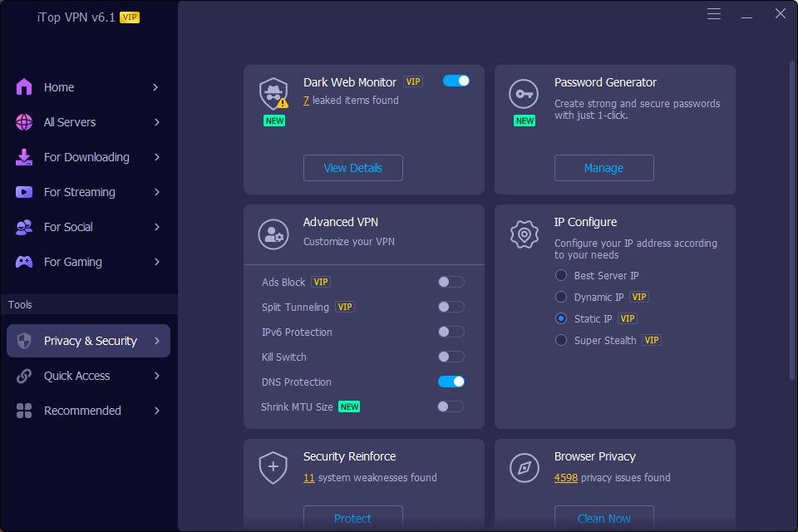Image resolution: width=798 pixels, height=532 pixels.
Task: Click the Dark Web Monitor spy shield icon
Action: 273,94
